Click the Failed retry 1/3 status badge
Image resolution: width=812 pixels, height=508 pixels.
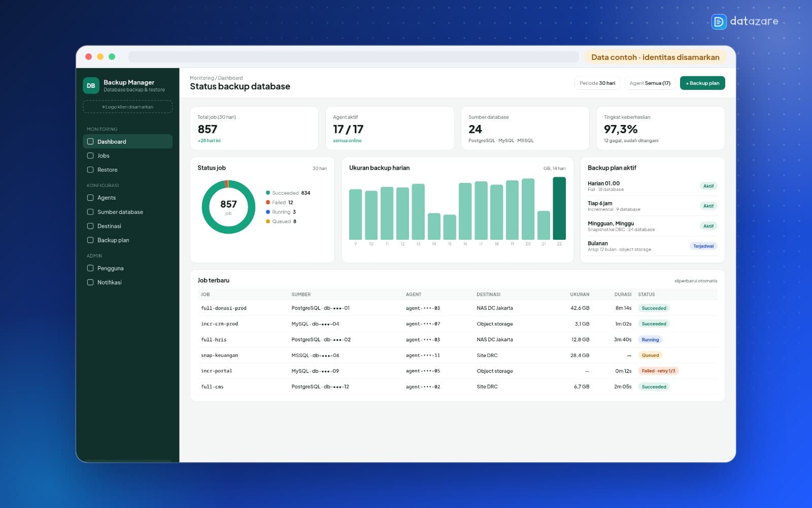click(x=658, y=371)
